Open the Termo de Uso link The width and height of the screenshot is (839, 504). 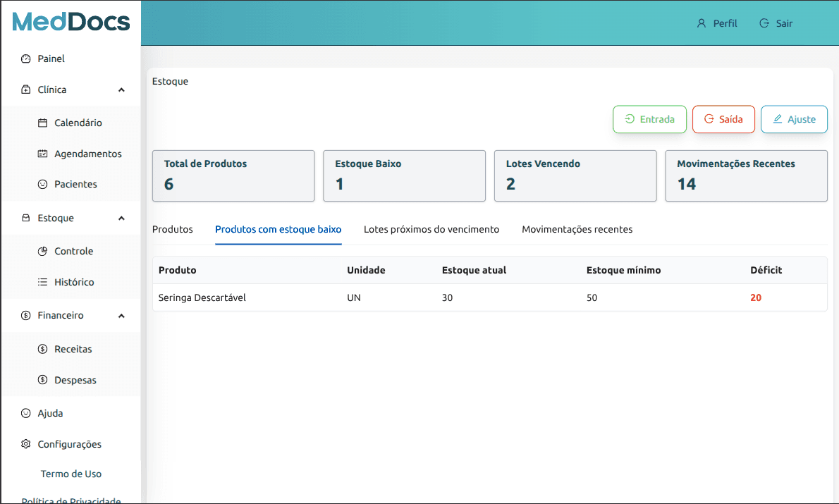click(x=71, y=474)
